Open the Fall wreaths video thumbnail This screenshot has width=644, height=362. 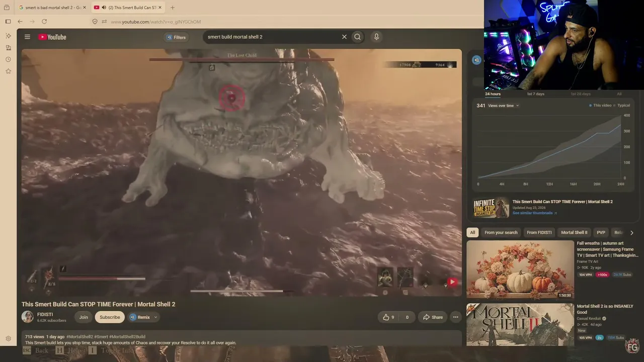coord(520,270)
